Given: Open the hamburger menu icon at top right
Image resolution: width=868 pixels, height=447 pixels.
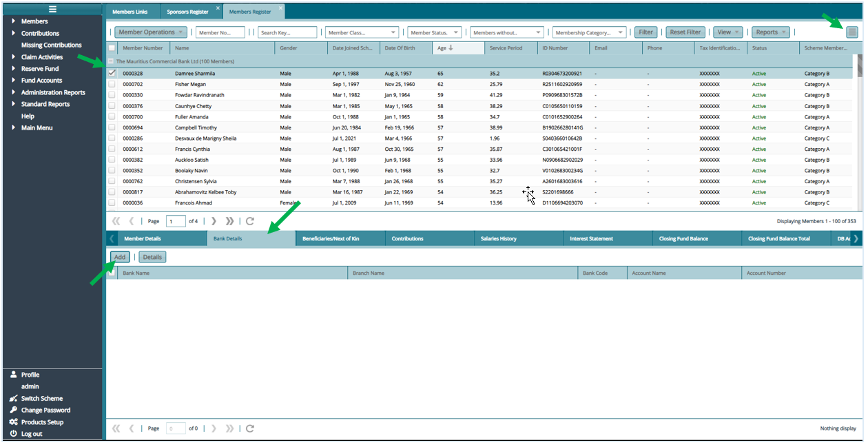Looking at the screenshot, I should click(x=852, y=32).
